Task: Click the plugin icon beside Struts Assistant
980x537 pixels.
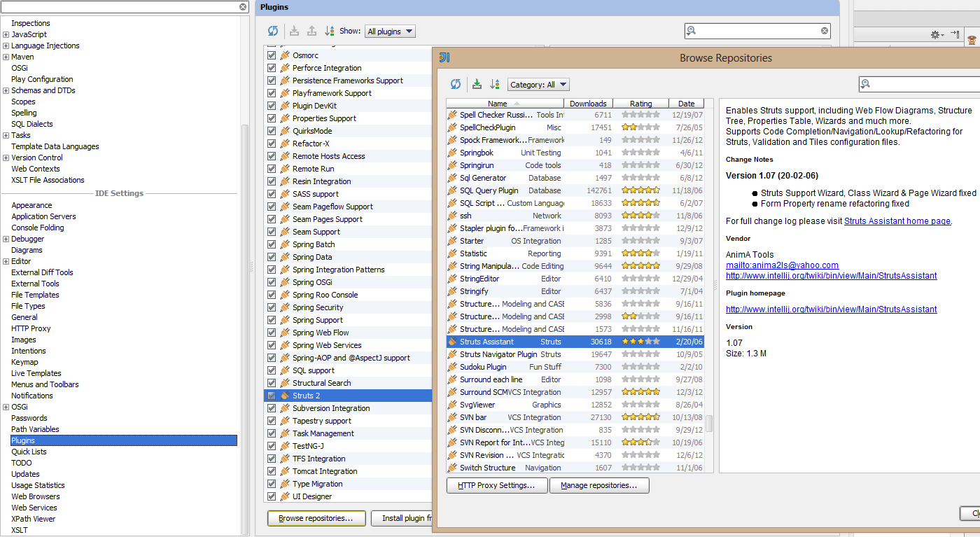Action: click(452, 342)
